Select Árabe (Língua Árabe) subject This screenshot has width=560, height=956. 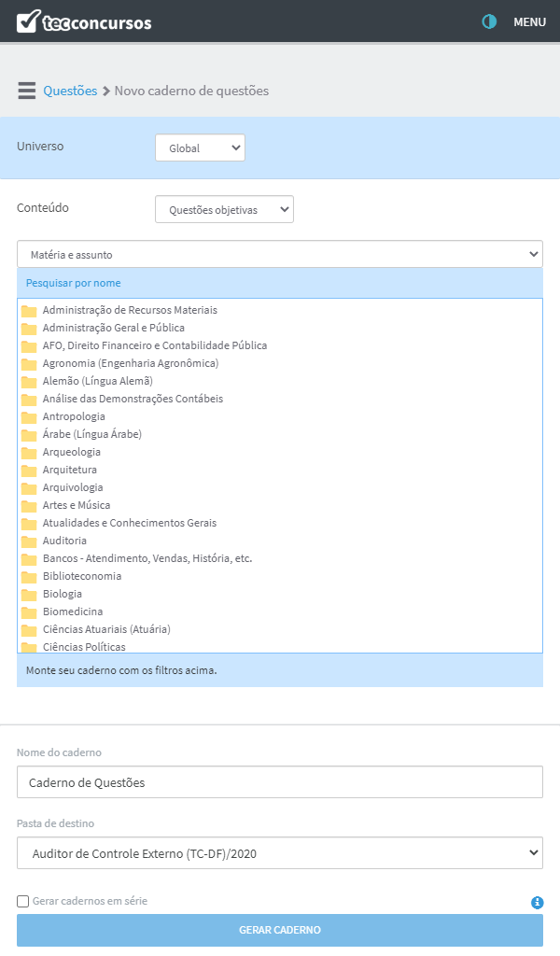pyautogui.click(x=92, y=433)
